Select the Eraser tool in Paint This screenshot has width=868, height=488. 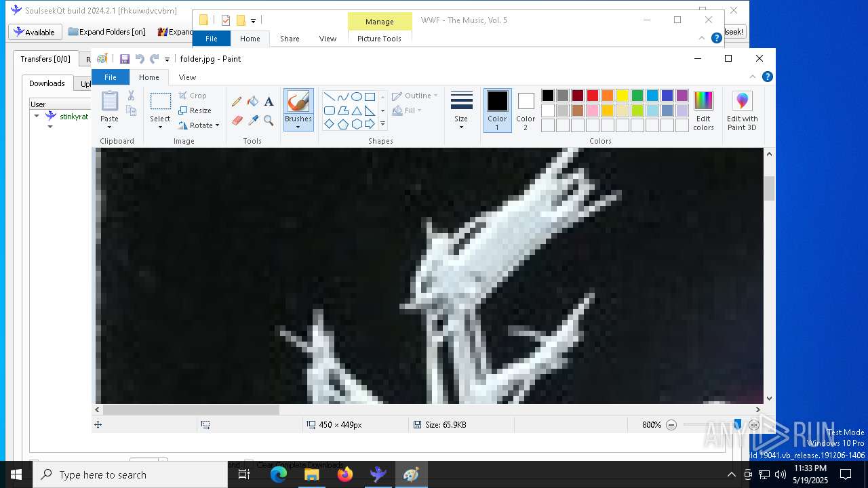coord(237,121)
